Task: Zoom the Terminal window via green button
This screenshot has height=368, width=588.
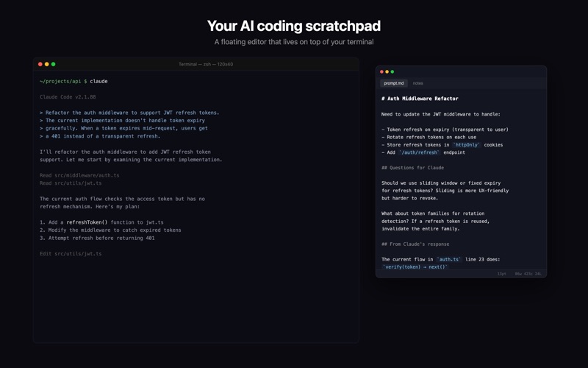Action: tap(53, 64)
